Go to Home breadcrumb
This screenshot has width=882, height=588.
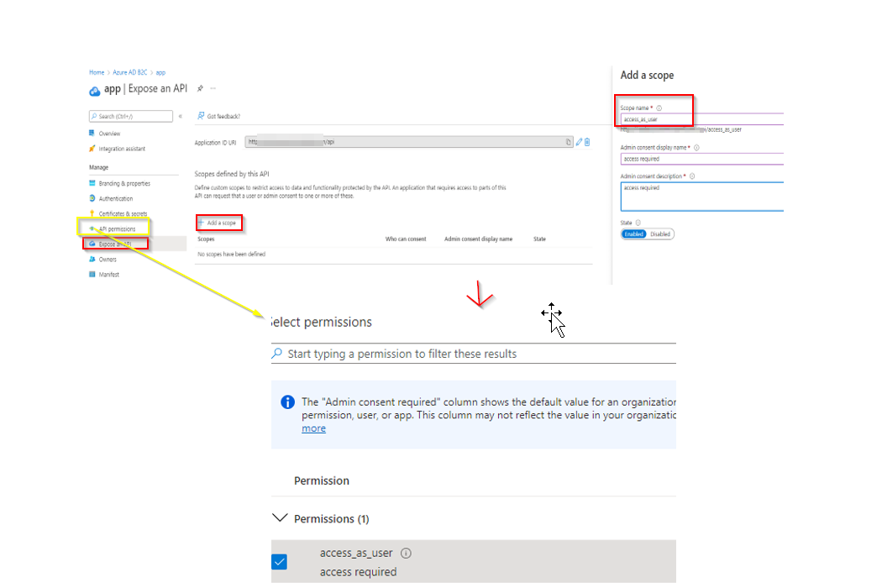click(x=97, y=72)
